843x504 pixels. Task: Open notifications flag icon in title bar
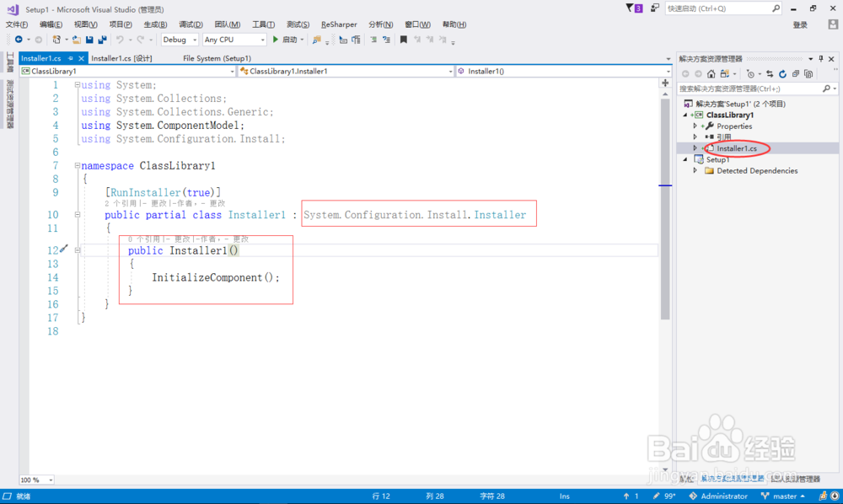634,8
